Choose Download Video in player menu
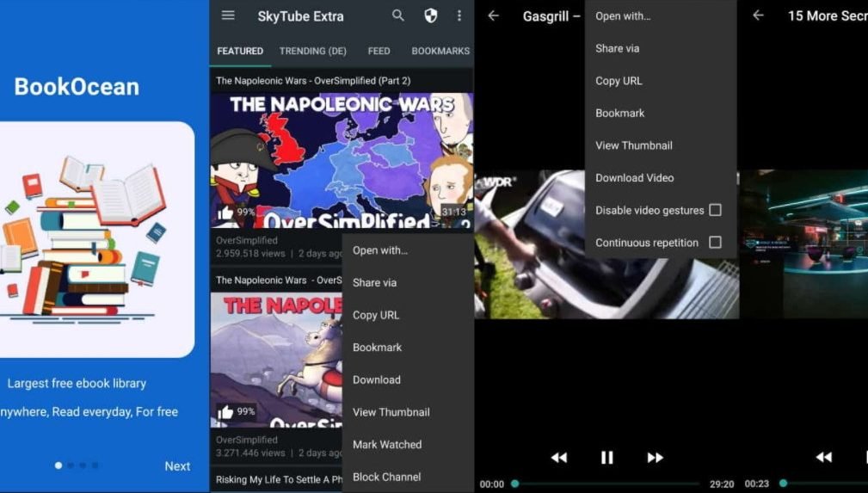Screen dimensions: 868x493 tap(634, 178)
